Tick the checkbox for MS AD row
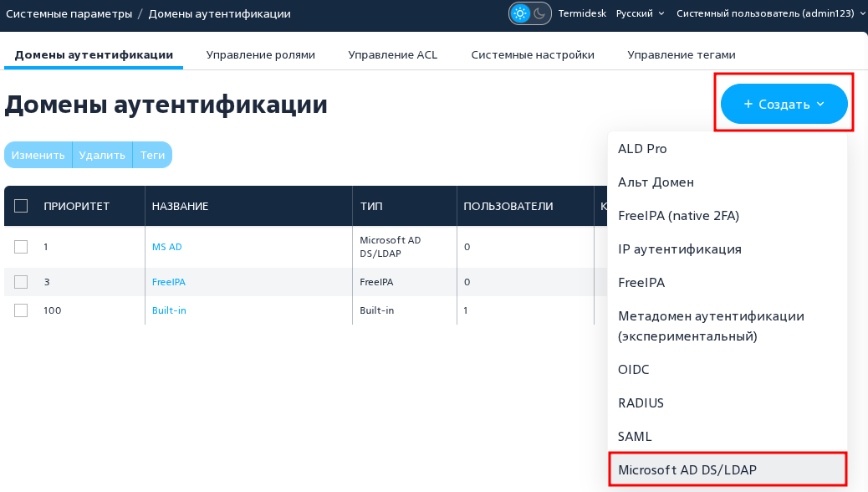The height and width of the screenshot is (492, 868). click(21, 247)
